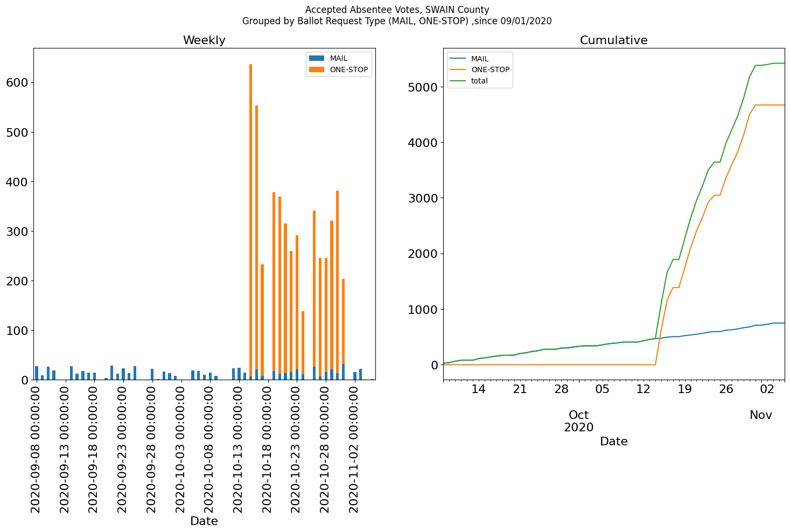Click the '05' tick on Cumulative x-axis
Viewport: 790px width, 532px height.
[603, 389]
